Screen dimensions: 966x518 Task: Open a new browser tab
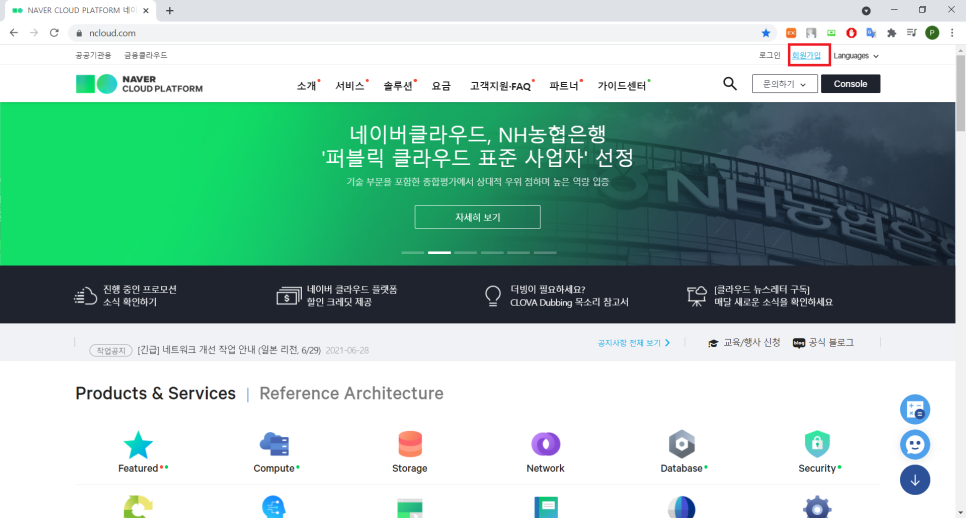pyautogui.click(x=169, y=10)
